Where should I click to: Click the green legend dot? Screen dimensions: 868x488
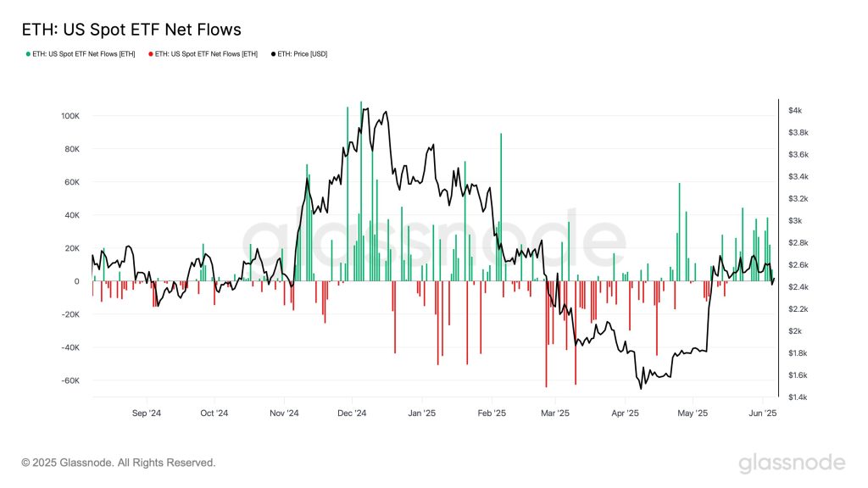coord(28,54)
